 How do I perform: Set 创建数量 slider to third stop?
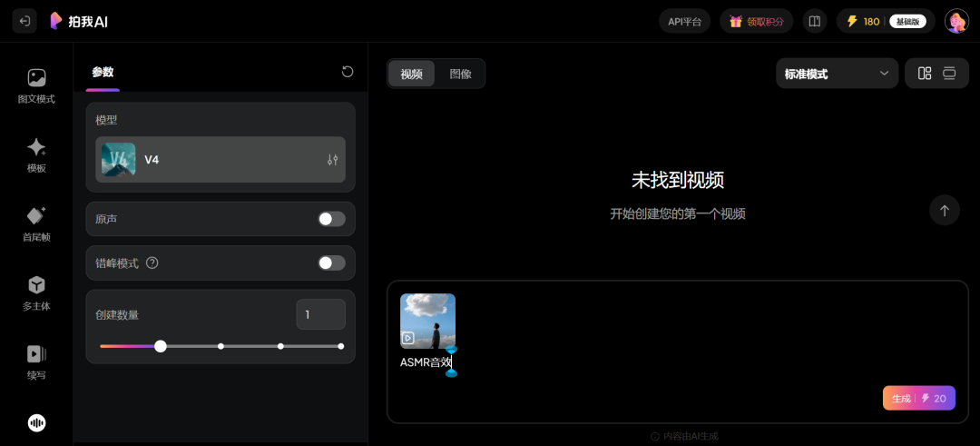point(280,346)
